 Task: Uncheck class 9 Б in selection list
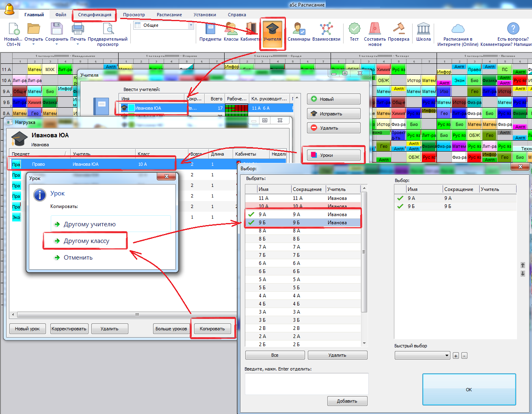[x=251, y=223]
